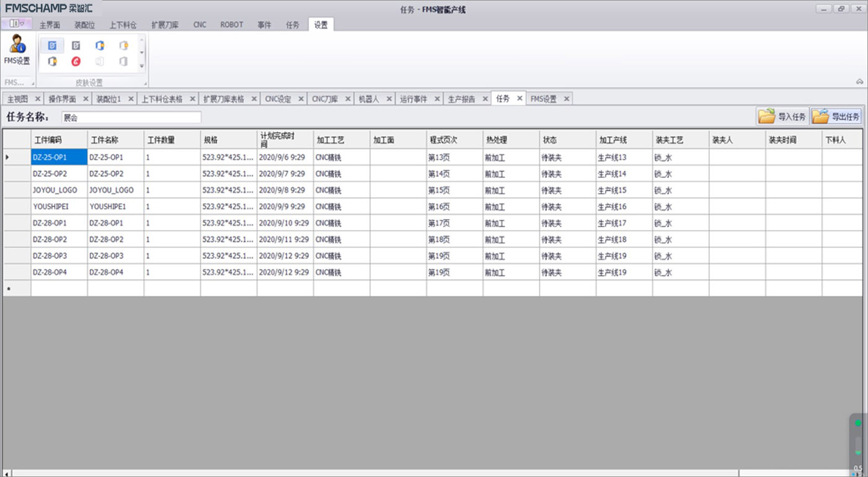868x477 pixels.
Task: Click the 任务名称 text field
Action: (131, 117)
